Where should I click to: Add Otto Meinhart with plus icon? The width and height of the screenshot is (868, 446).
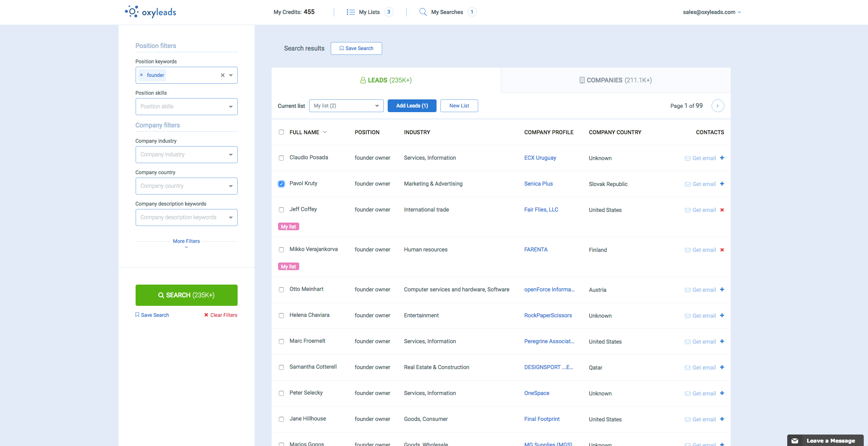point(722,290)
